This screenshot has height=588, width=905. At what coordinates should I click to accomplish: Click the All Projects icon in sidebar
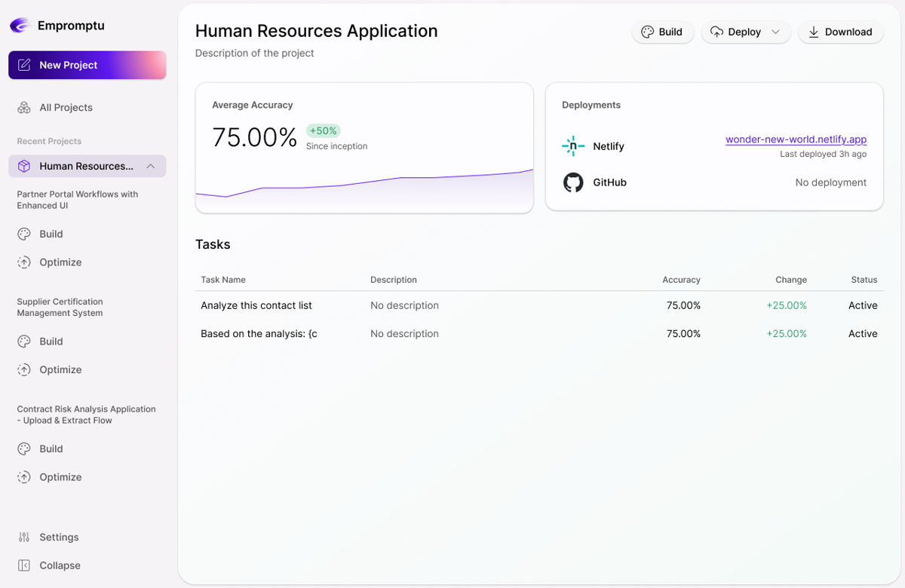(24, 108)
